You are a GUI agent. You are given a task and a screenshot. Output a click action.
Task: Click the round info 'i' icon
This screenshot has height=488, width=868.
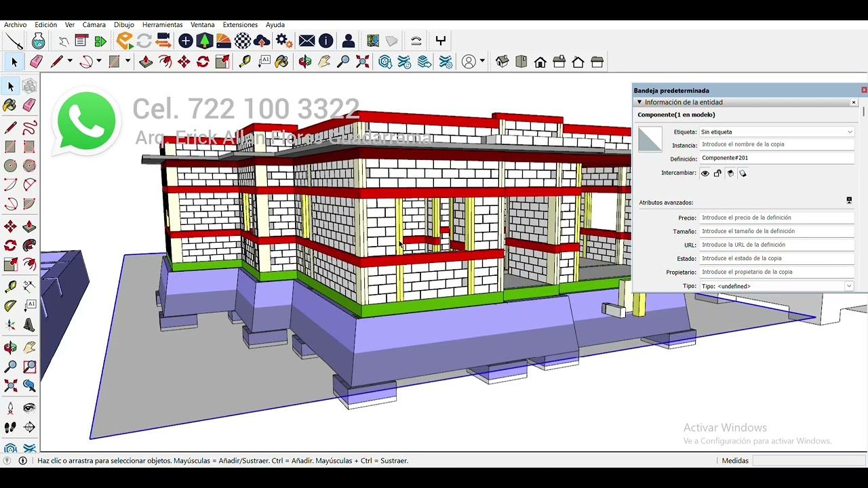325,41
